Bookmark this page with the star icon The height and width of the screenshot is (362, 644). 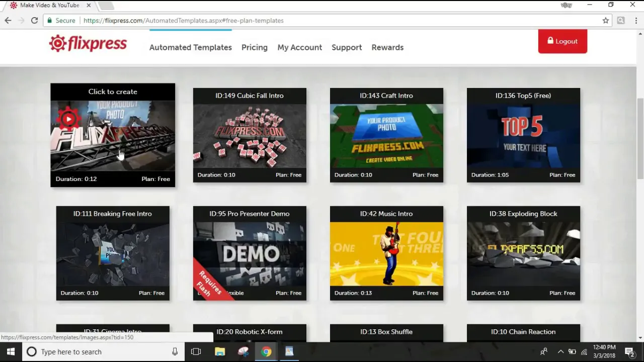(606, 21)
